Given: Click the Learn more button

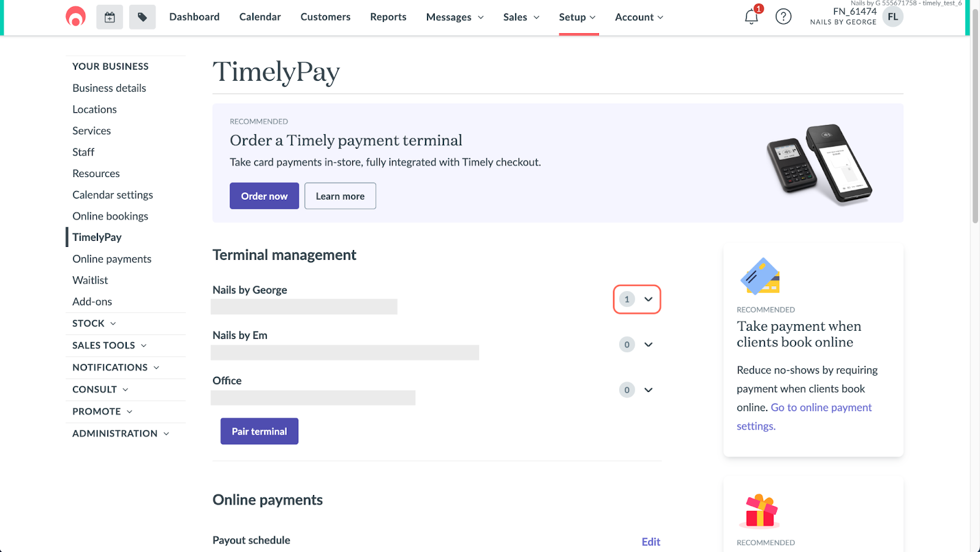Looking at the screenshot, I should click(340, 196).
